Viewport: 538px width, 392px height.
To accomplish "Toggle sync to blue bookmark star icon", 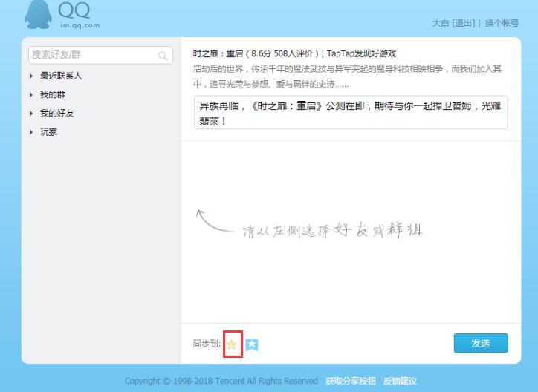I will click(252, 344).
